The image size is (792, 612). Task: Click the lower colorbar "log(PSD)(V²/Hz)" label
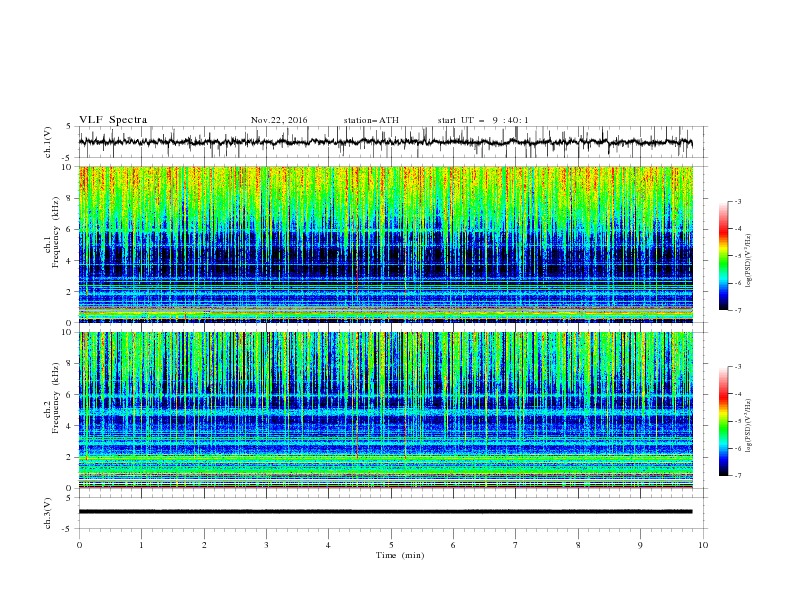coord(749,425)
